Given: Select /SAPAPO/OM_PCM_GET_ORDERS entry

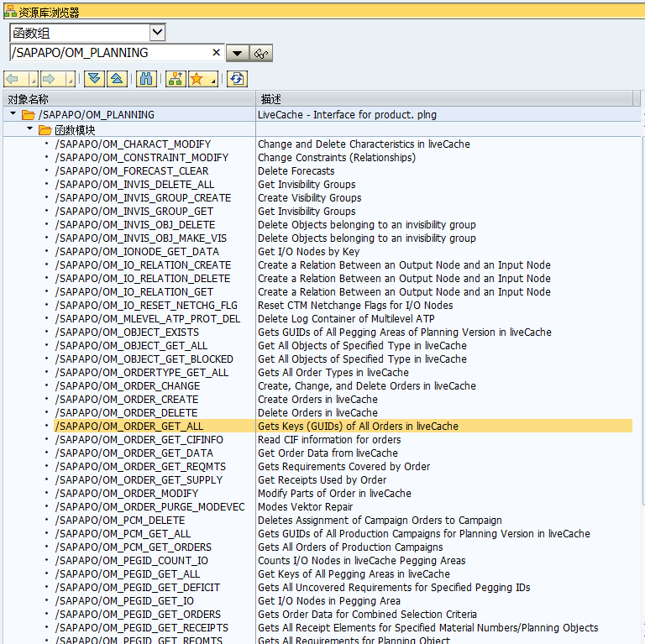Looking at the screenshot, I should coord(134,547).
